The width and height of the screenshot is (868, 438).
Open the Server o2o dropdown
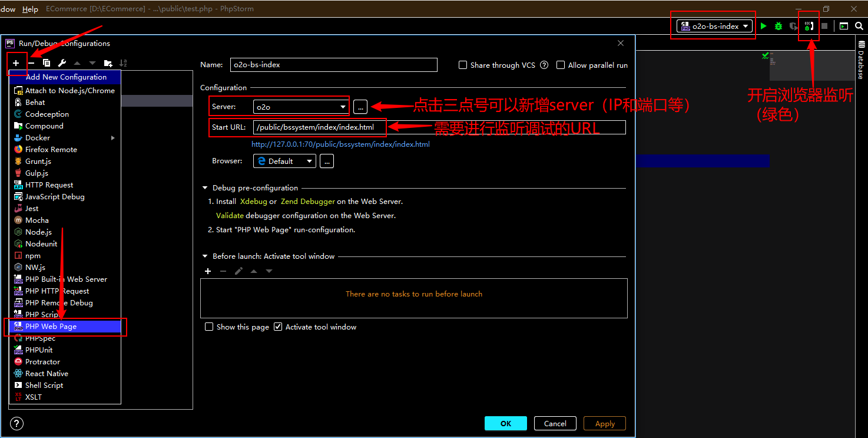(301, 107)
